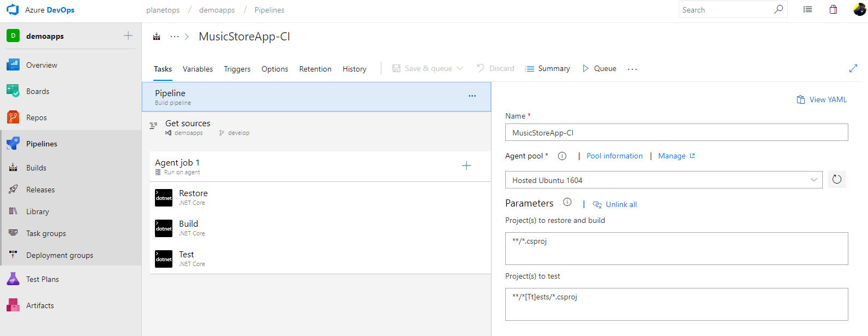Switch to the Triggers tab
Viewport: 868px width, 336px height.
[237, 69]
